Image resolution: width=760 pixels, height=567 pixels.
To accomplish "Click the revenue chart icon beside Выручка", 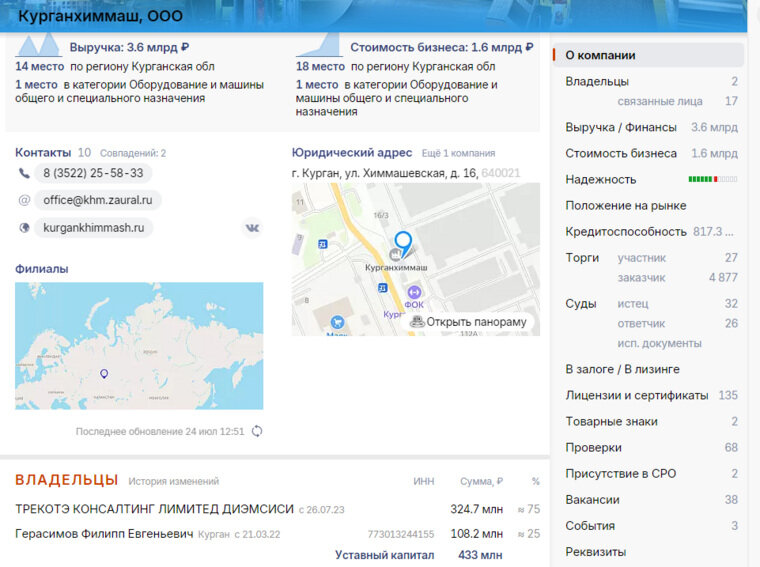I will point(38,46).
